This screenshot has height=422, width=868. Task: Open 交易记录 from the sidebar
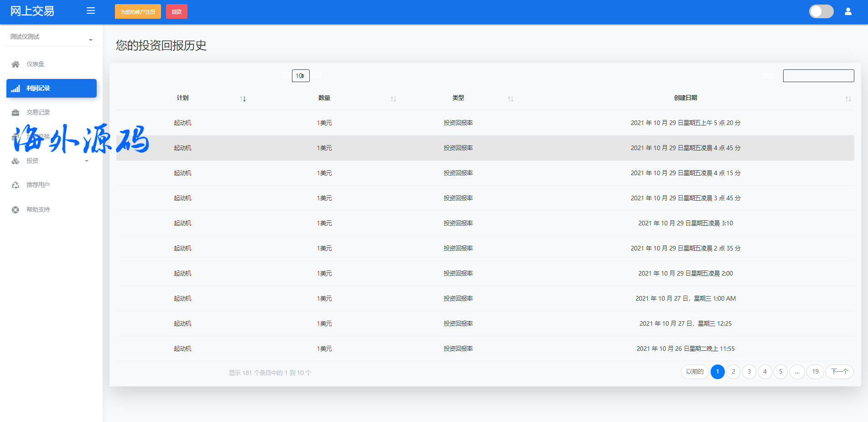point(38,113)
